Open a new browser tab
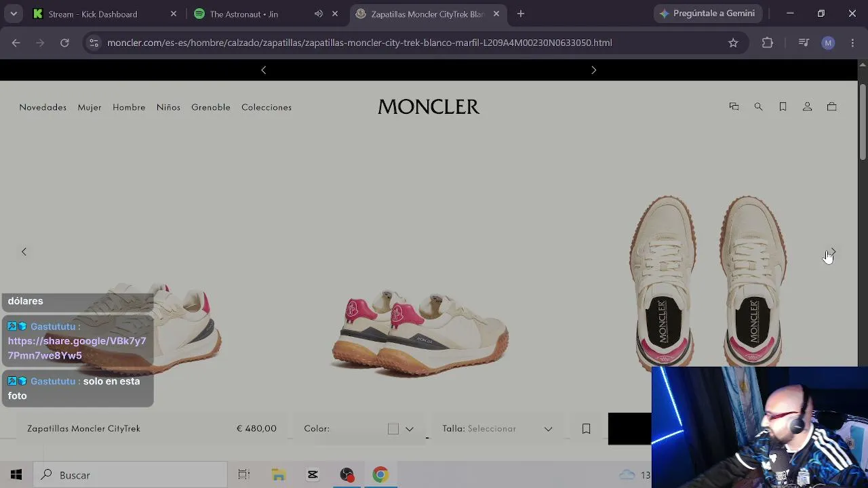 521,14
